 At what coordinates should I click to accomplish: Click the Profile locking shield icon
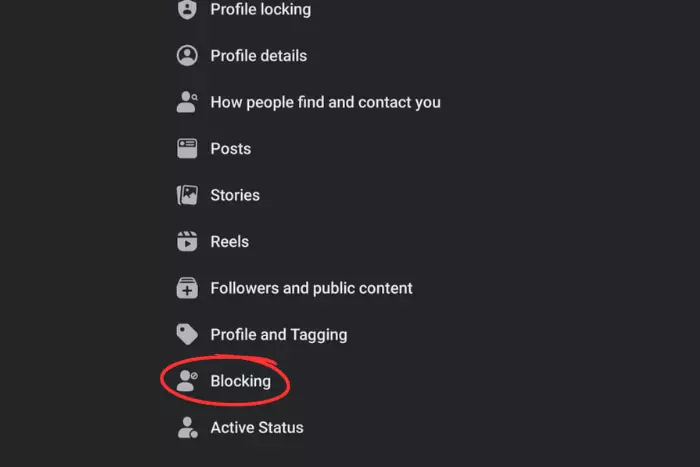(x=187, y=9)
